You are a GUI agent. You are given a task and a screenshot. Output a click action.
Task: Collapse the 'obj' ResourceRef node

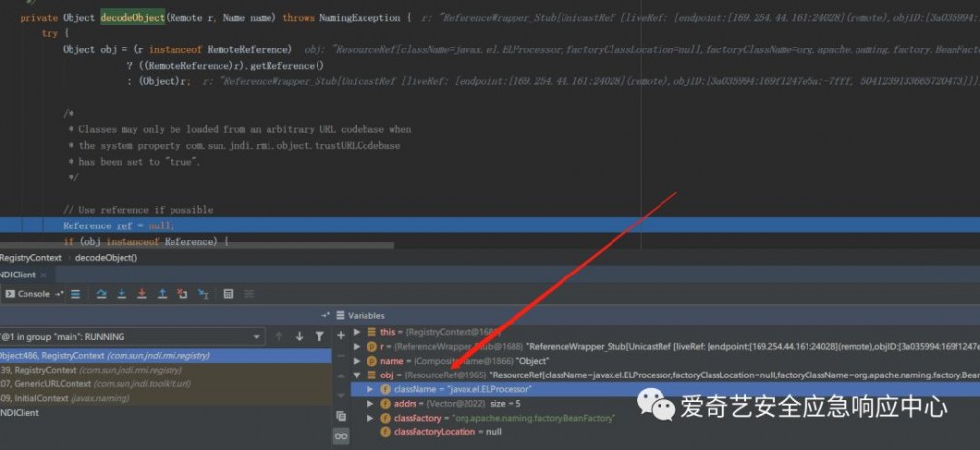point(357,375)
